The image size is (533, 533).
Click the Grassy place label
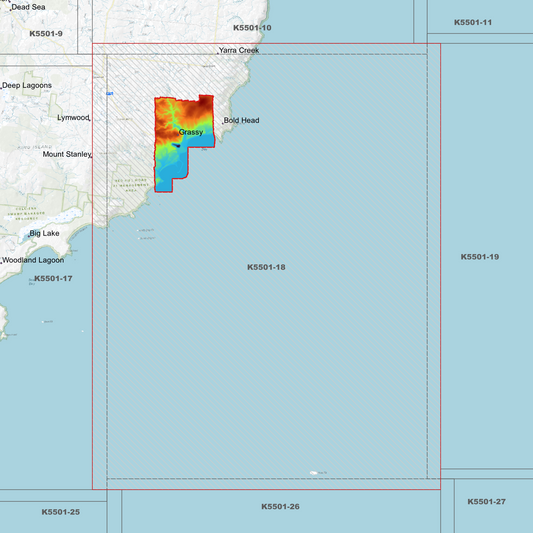coord(191,132)
